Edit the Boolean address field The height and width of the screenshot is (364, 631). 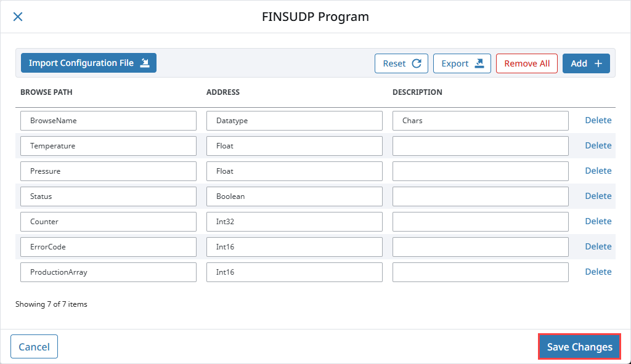coord(294,196)
